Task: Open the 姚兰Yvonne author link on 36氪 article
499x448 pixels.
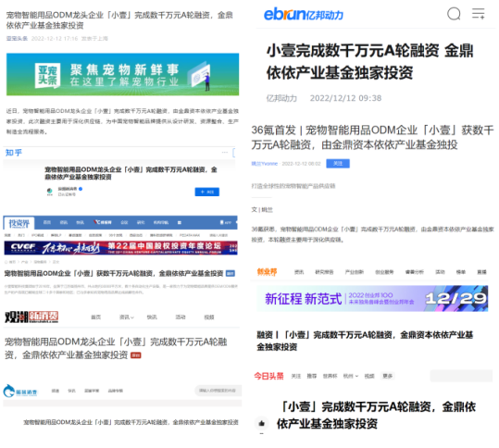Action: 265,164
